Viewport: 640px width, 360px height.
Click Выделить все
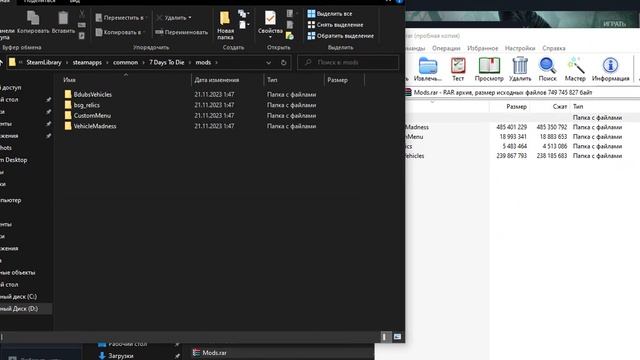pyautogui.click(x=329, y=13)
